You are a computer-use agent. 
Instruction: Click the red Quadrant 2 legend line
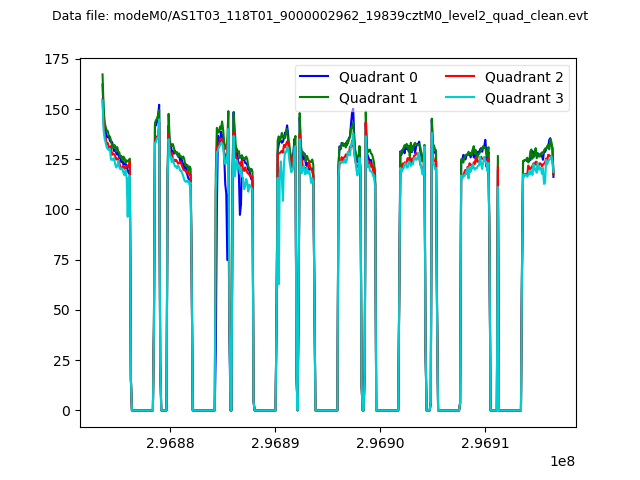click(463, 77)
